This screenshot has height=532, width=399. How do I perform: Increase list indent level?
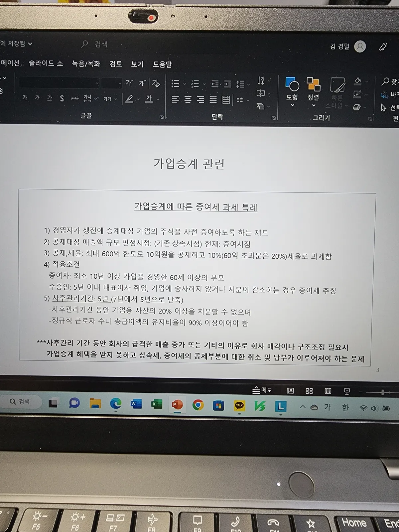coord(227,84)
